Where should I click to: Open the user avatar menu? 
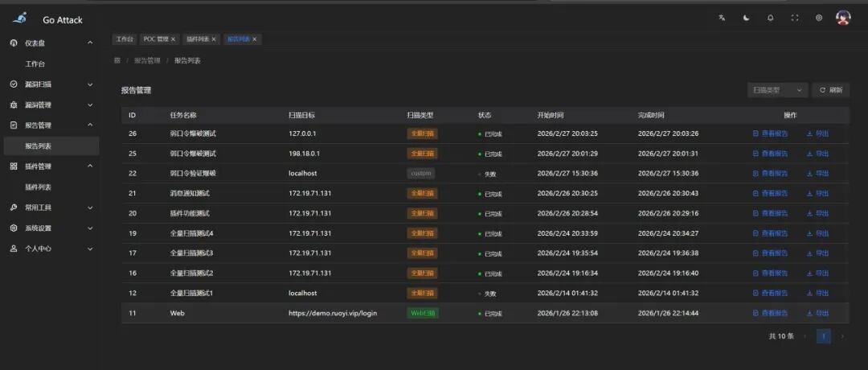coord(843,18)
